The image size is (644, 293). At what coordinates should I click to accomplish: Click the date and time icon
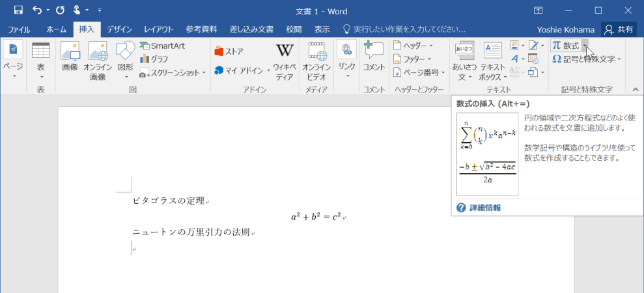coord(533,59)
